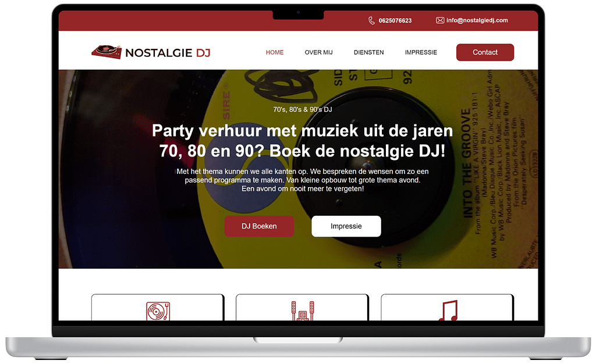Click the turntable logo icon
Screen dimensions: 596x364
point(107,52)
